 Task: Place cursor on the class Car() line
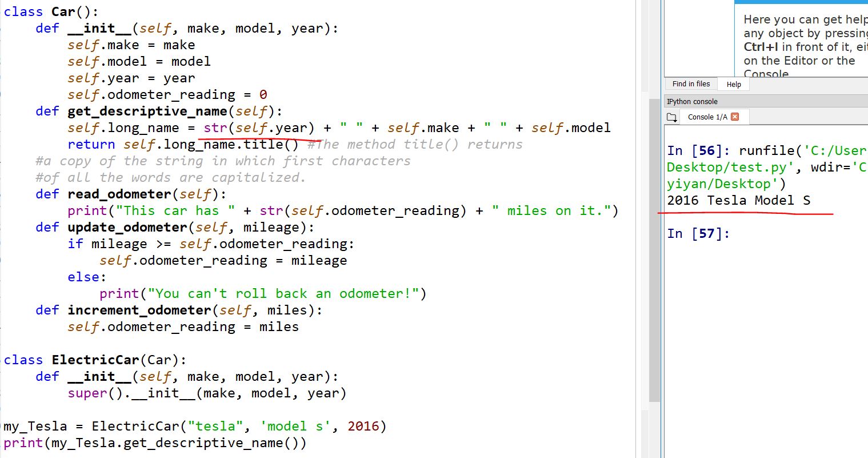point(51,11)
